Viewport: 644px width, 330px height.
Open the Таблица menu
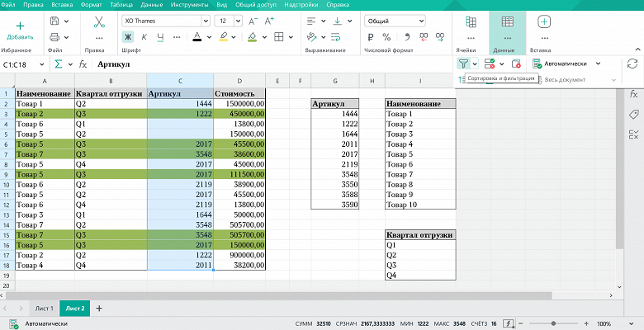(x=121, y=5)
